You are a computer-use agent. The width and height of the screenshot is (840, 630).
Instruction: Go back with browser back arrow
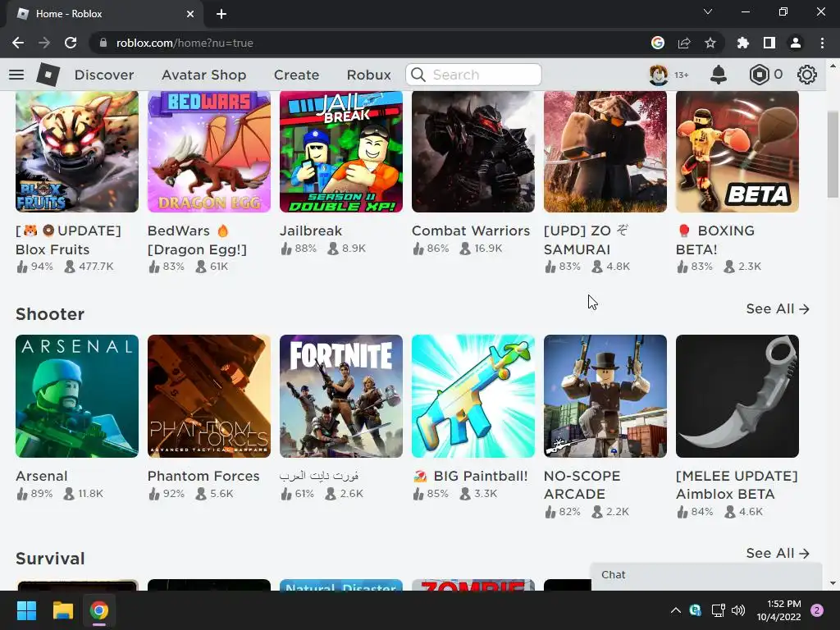(x=18, y=43)
